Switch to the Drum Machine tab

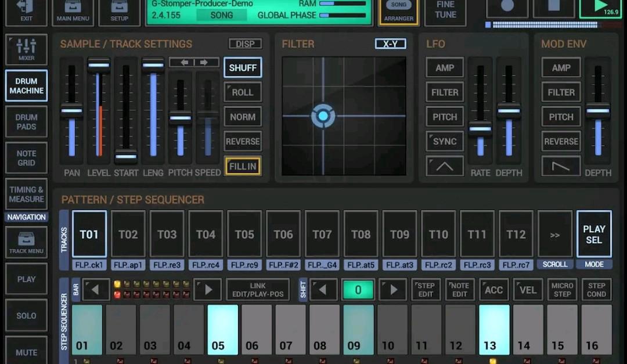[26, 85]
